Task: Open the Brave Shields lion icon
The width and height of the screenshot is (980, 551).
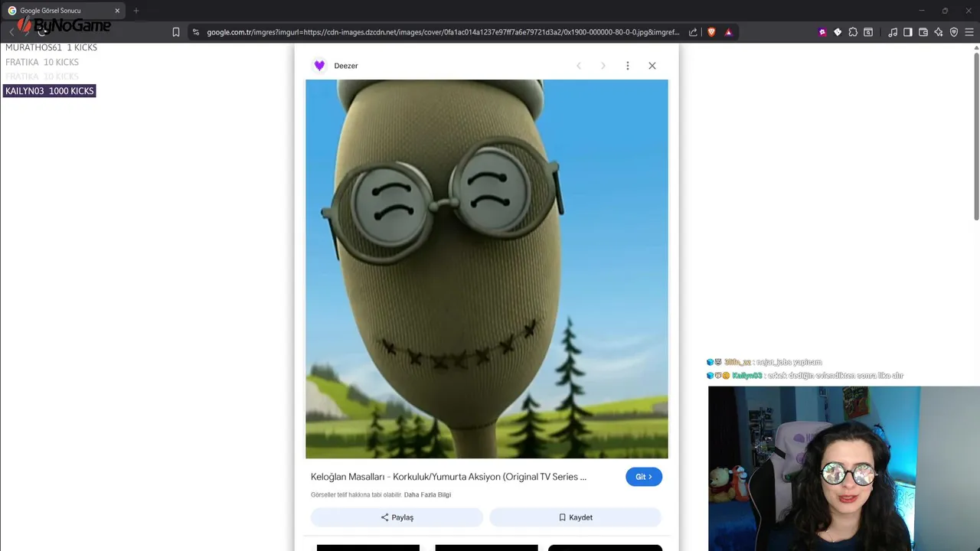Action: (x=711, y=32)
